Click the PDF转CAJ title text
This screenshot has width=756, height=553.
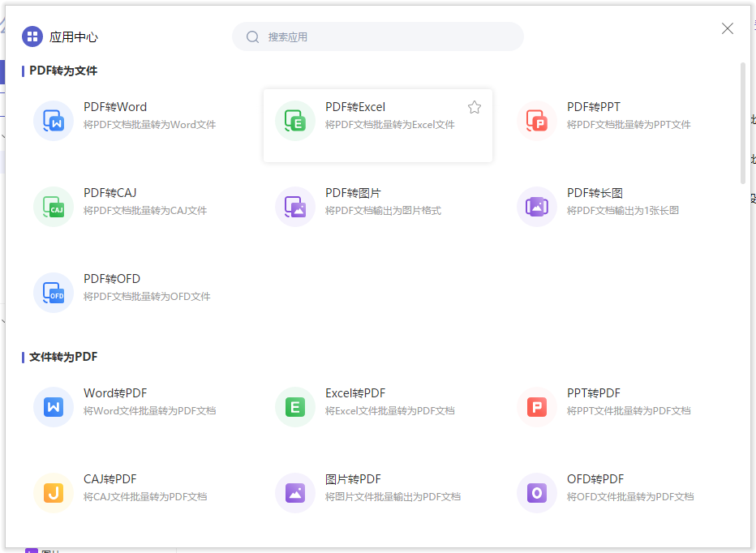coord(110,193)
